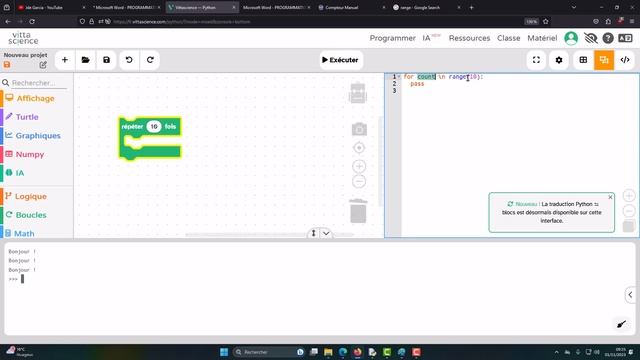Select mixed blocks and code view
The width and height of the screenshot is (640, 360).
(x=604, y=60)
